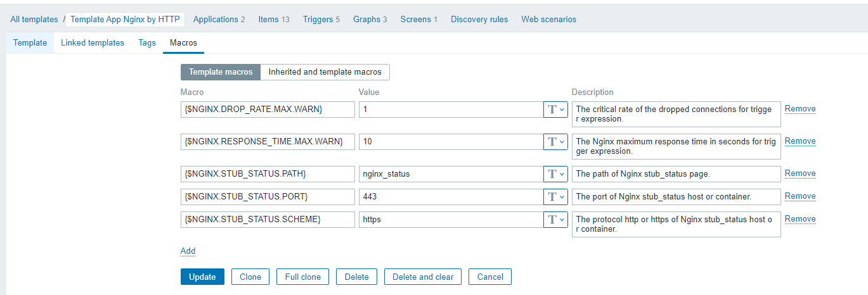This screenshot has width=868, height=295.
Task: Switch to the Tags tab
Action: (x=147, y=43)
